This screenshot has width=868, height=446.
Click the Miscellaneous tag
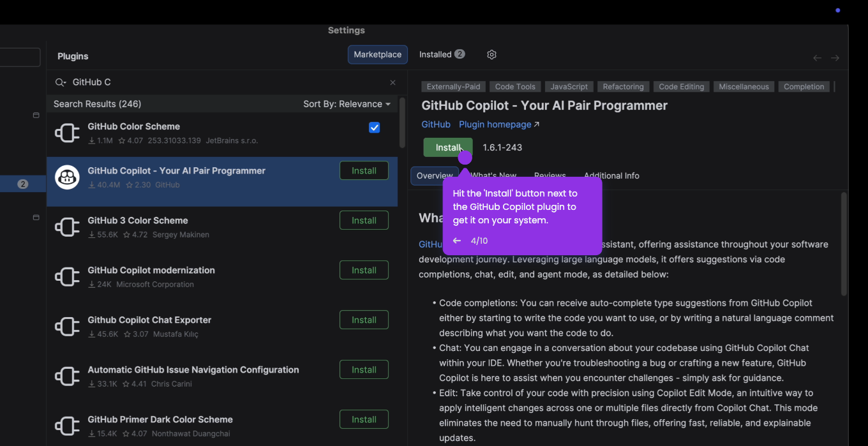click(744, 87)
